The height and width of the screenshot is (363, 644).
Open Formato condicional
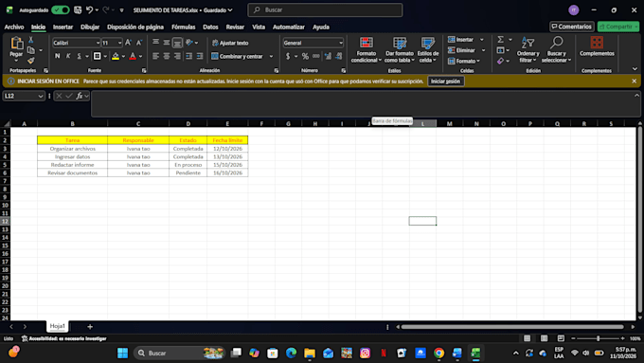[x=366, y=49]
